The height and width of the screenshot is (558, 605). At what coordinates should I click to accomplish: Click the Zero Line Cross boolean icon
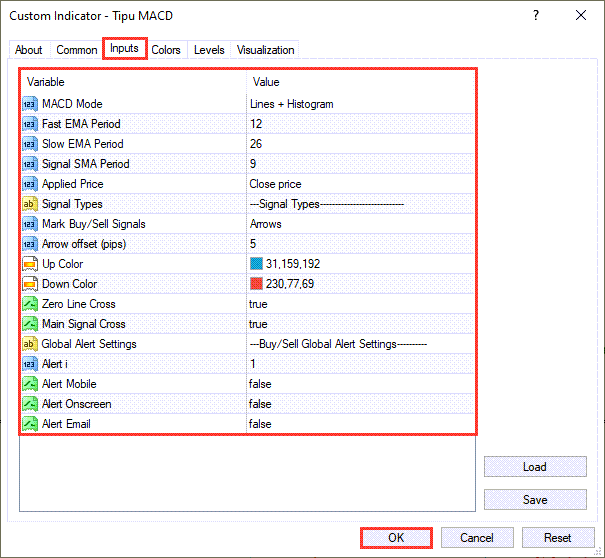(29, 304)
